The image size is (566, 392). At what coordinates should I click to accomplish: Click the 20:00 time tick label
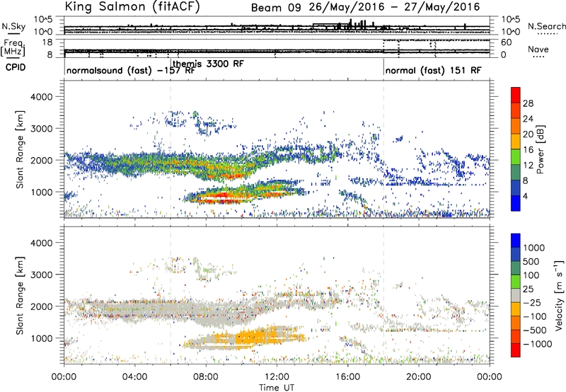coord(418,377)
